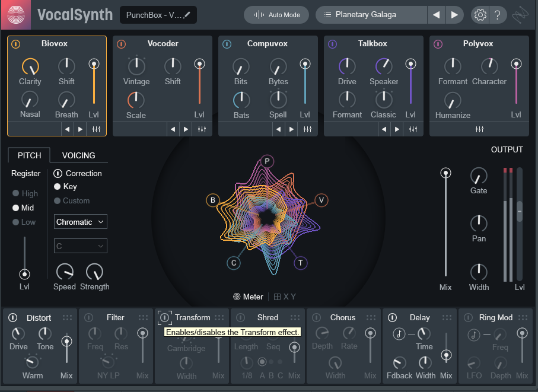The image size is (538, 392).
Task: Select next Talkbox module preset
Action: (397, 129)
